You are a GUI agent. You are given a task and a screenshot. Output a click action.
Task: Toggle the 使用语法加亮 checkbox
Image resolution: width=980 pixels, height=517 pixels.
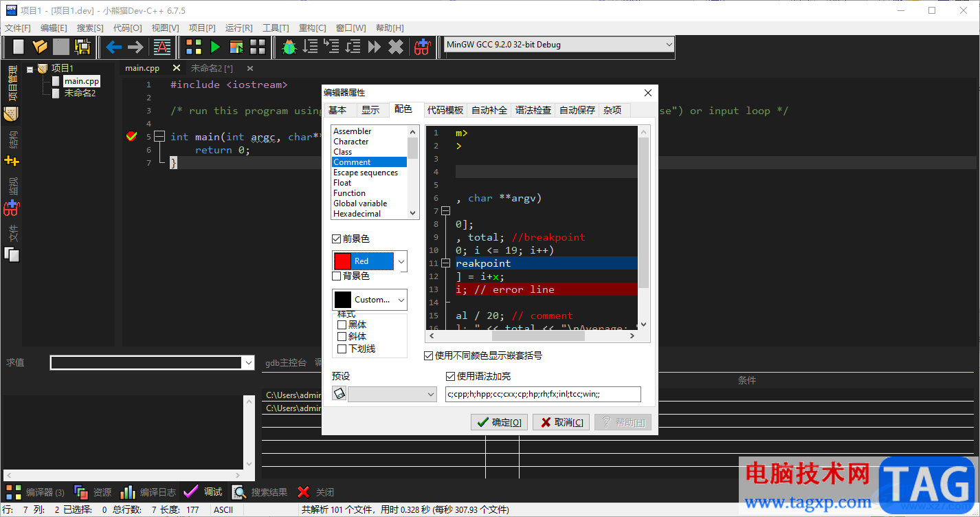point(450,376)
